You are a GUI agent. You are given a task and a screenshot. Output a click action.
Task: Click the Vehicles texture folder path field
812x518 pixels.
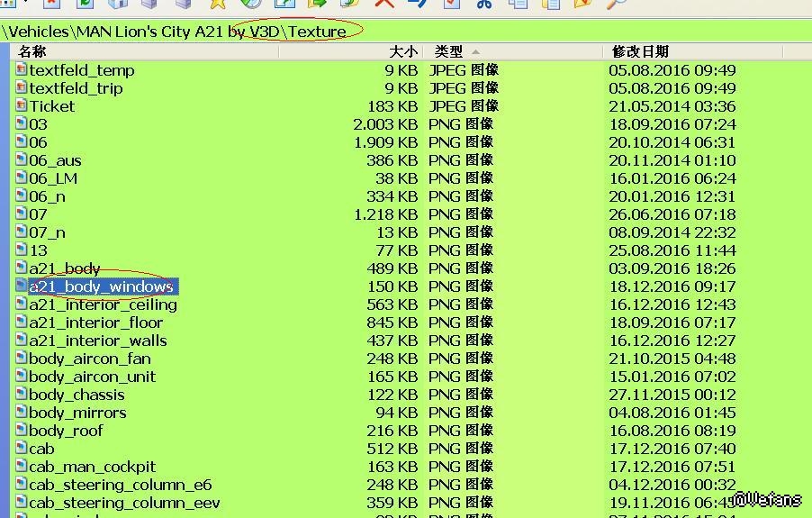click(x=406, y=31)
